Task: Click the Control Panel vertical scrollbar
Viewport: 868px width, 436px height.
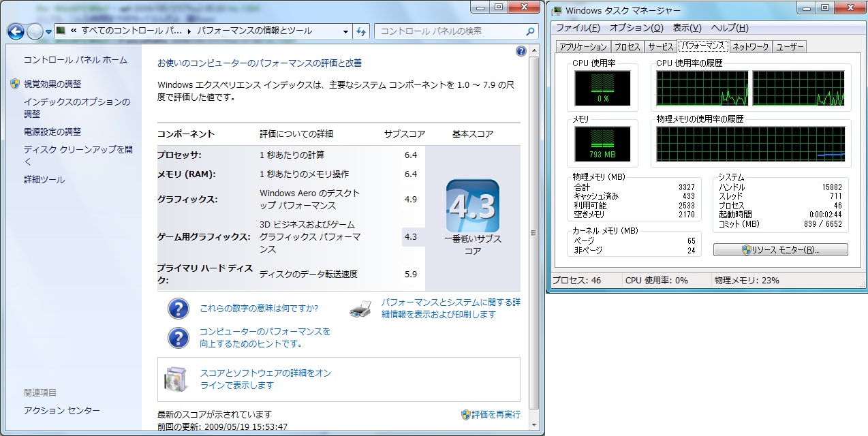Action: point(534,238)
